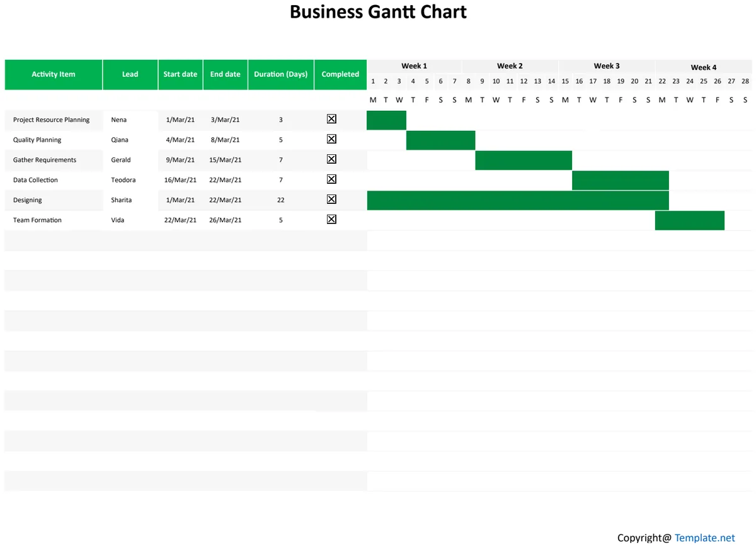Click the long Designing Gantt bar

(x=518, y=200)
